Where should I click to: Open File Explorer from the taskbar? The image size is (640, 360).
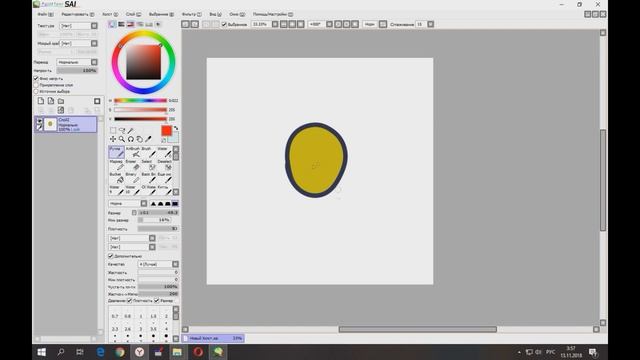177,352
